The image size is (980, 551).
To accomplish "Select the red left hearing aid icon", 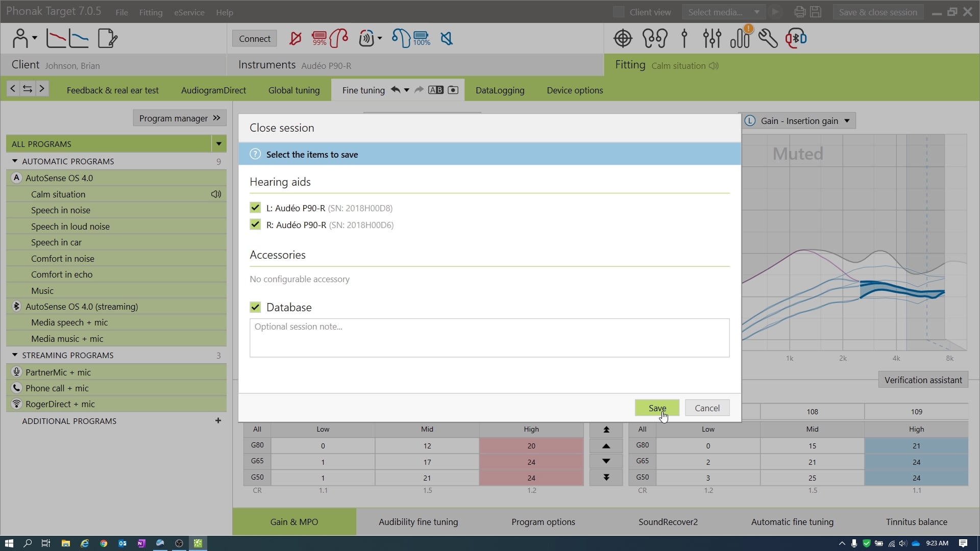I will [339, 38].
